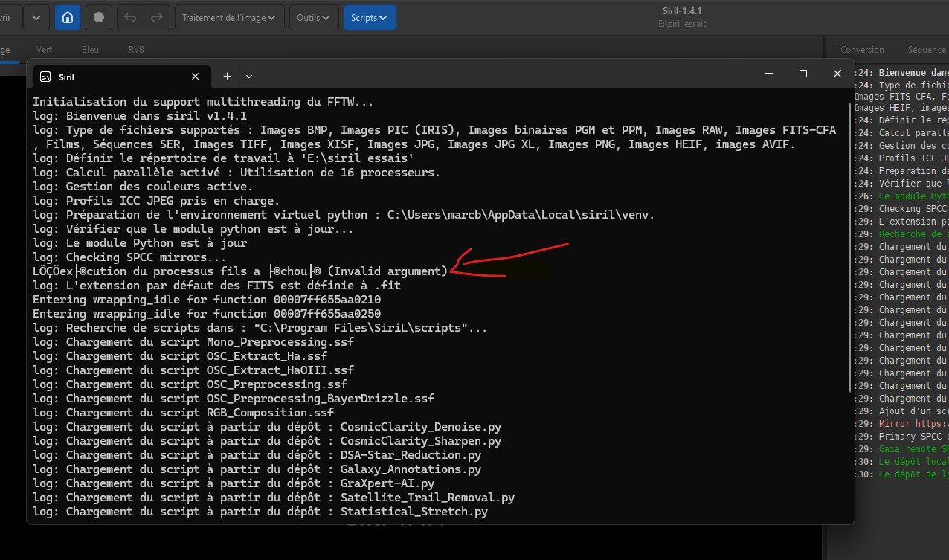Screen dimensions: 949x560
Task: Click the home working-directory icon in Siril
Action: [68, 17]
